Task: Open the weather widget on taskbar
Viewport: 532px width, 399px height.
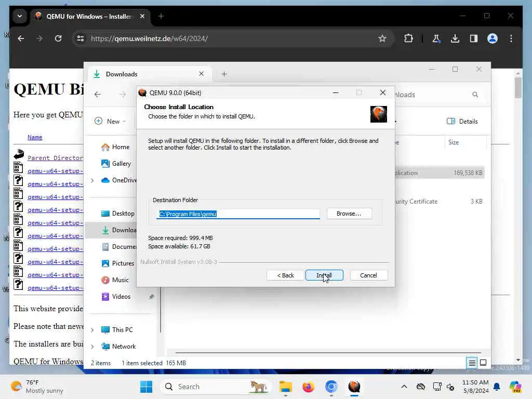Action: click(x=37, y=387)
